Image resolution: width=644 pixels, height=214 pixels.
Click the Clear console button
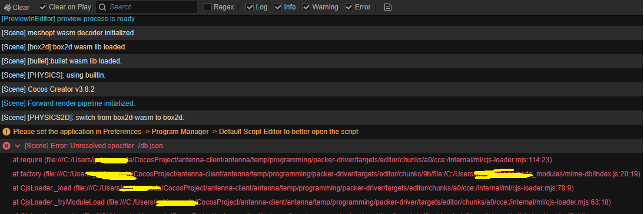[x=16, y=7]
